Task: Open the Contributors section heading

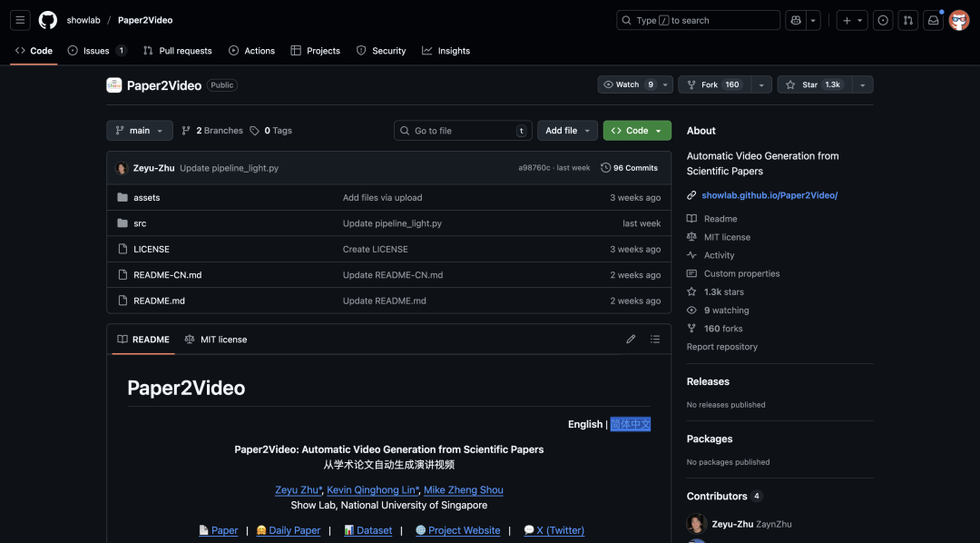Action: pos(724,496)
